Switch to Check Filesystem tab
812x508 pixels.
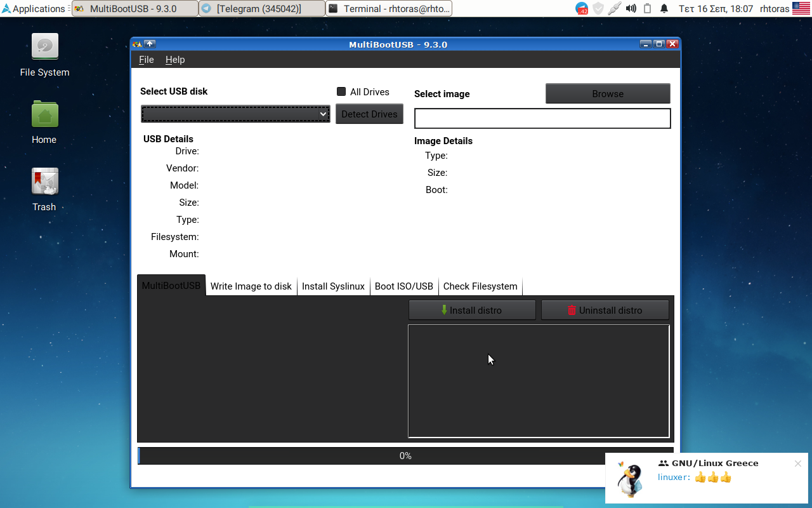point(480,286)
